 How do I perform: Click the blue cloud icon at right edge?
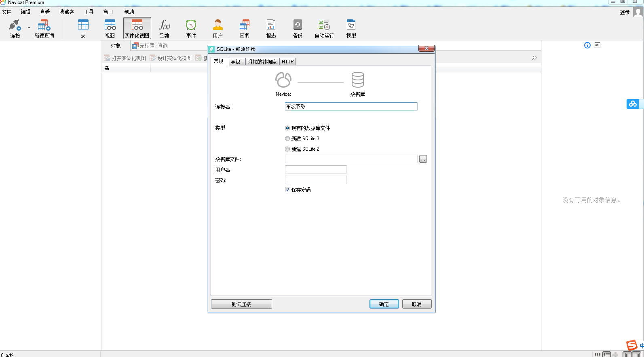pyautogui.click(x=633, y=104)
